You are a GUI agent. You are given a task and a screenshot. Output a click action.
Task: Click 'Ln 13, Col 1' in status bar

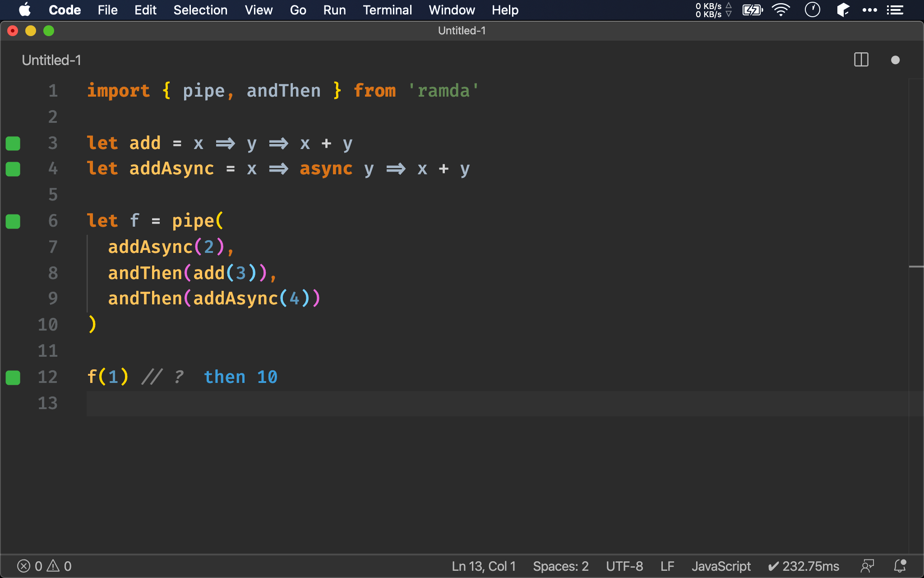(x=484, y=566)
